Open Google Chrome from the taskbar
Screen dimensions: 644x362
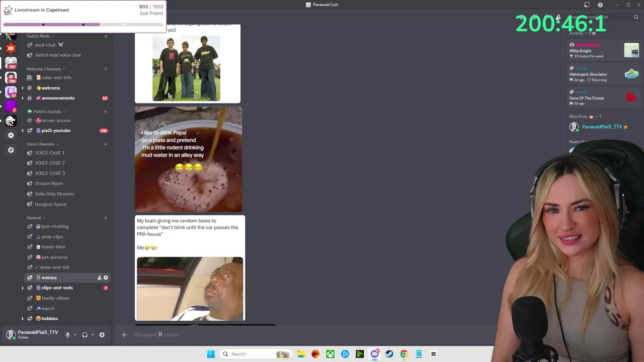[404, 354]
